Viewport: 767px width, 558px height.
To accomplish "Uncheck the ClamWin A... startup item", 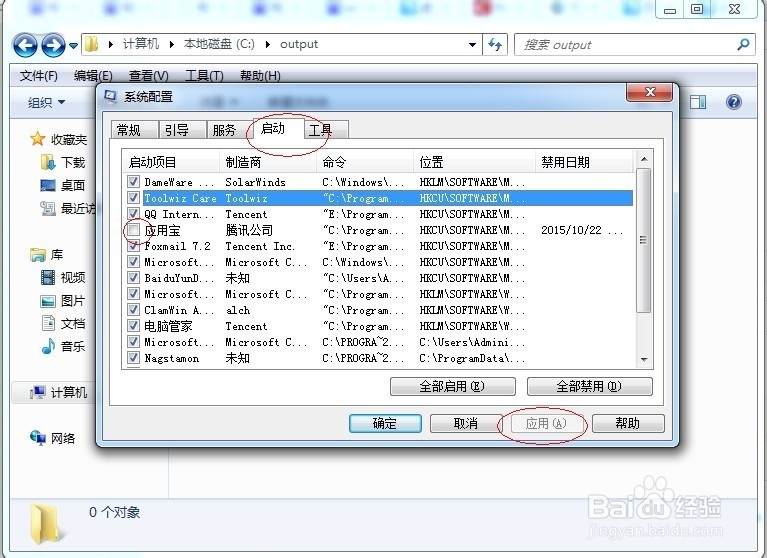I will (133, 310).
